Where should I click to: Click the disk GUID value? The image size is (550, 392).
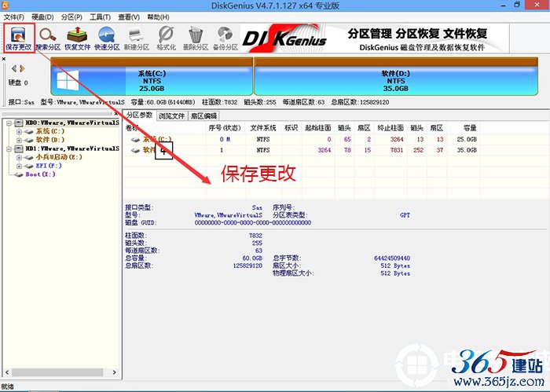click(x=253, y=222)
